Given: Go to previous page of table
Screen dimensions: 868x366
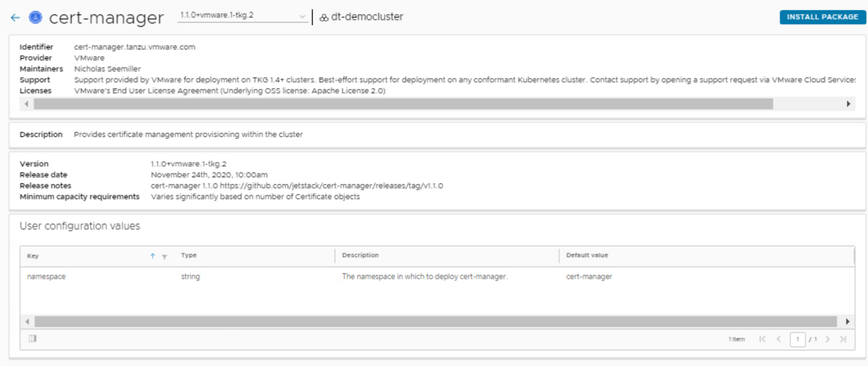Looking at the screenshot, I should pyautogui.click(x=778, y=339).
